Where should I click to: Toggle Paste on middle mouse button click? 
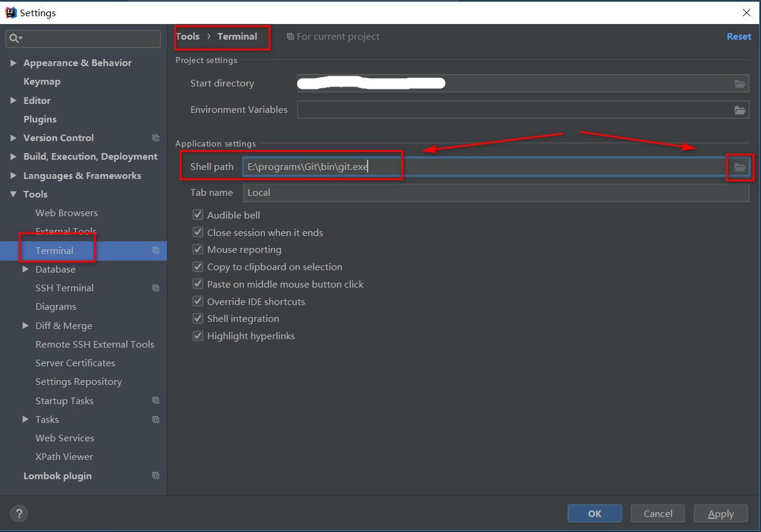[x=198, y=284]
